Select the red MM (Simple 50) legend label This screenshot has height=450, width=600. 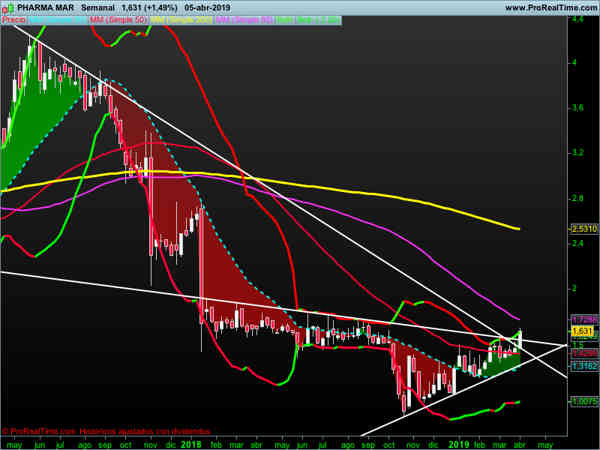point(118,20)
